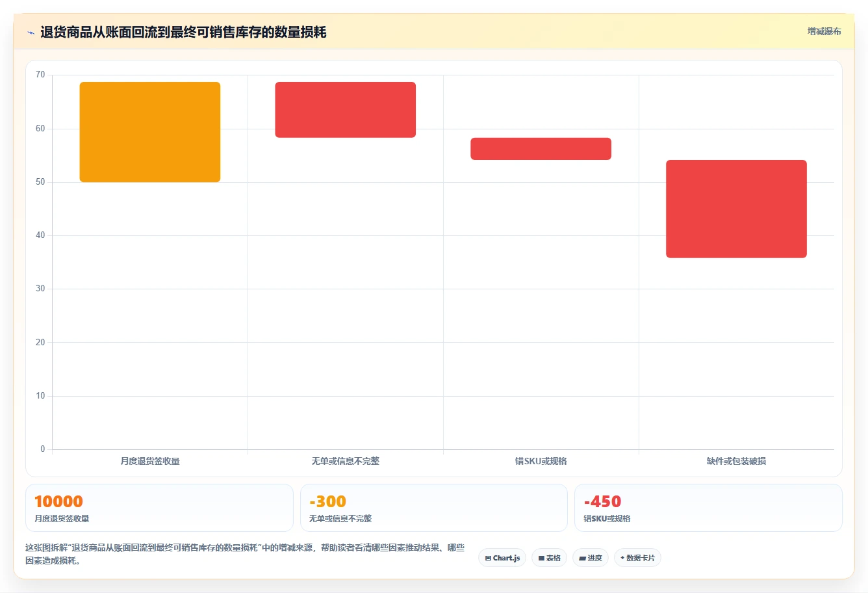Click the 表格 tag chip
This screenshot has height=593, width=868.
(549, 558)
